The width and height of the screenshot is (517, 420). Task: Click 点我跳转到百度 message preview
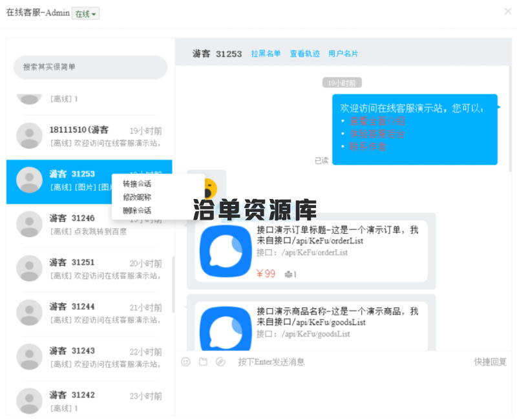(101, 232)
